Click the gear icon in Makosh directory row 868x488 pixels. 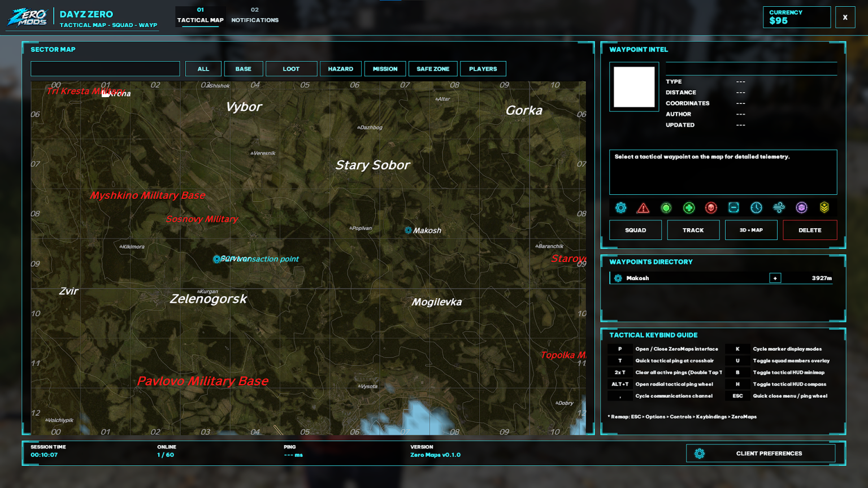click(x=618, y=278)
